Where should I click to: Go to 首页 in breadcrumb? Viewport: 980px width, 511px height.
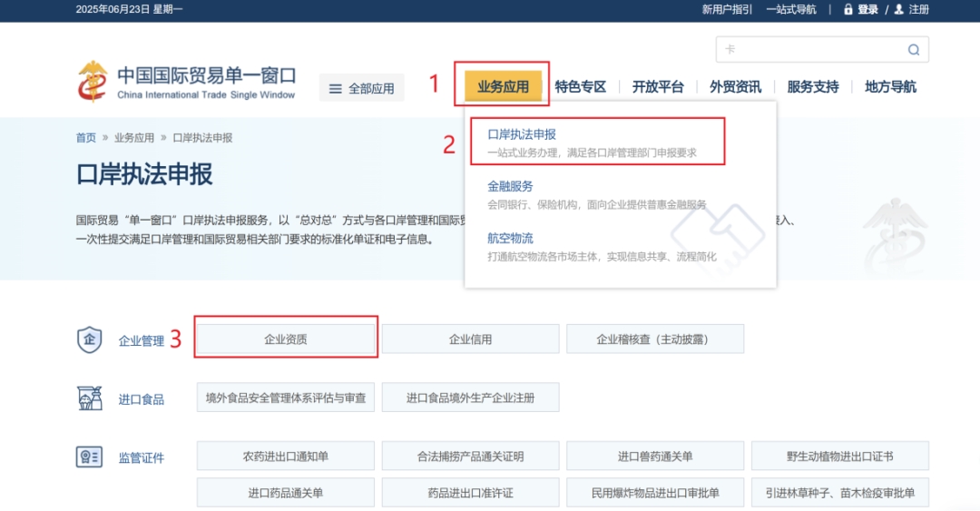pyautogui.click(x=86, y=138)
